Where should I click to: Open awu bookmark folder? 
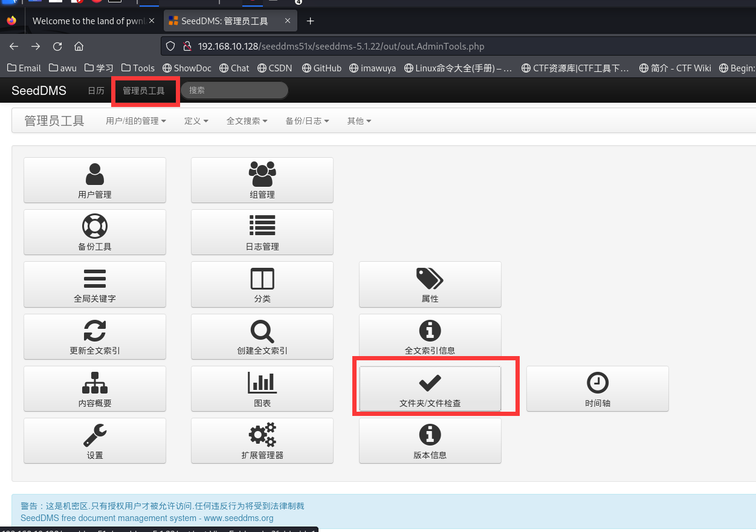tap(63, 68)
